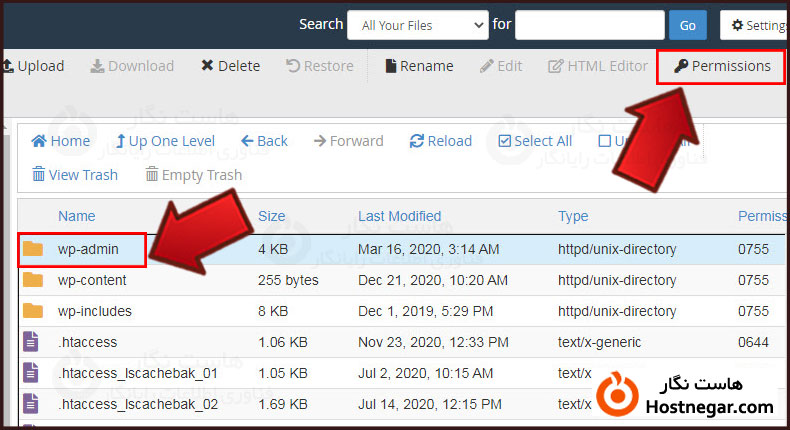Sort by Last Modified column
This screenshot has height=430, width=790.
[399, 215]
